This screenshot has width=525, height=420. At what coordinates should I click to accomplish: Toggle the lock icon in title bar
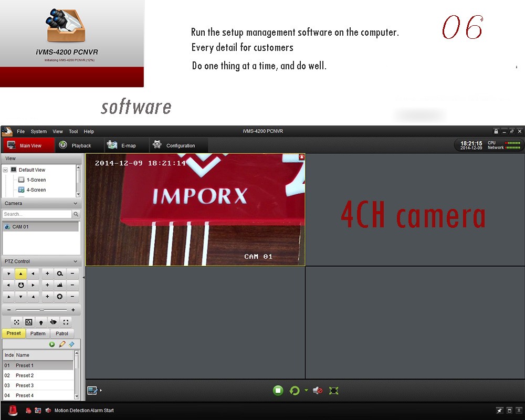[x=496, y=131]
